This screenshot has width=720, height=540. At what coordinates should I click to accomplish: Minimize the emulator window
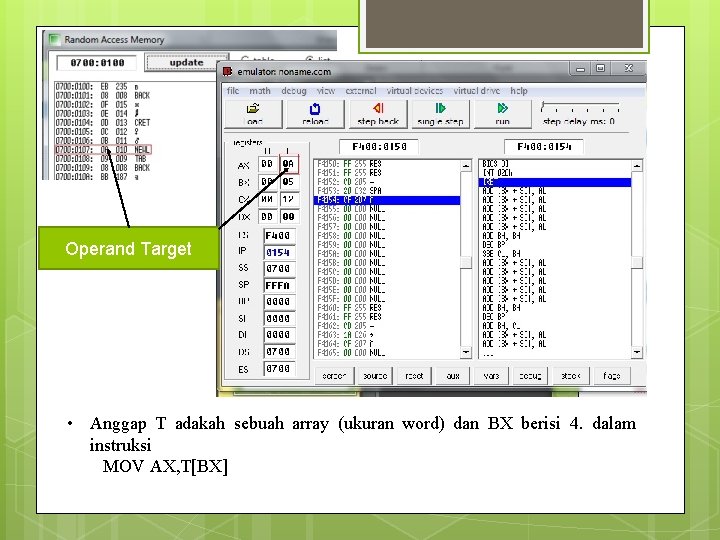580,69
